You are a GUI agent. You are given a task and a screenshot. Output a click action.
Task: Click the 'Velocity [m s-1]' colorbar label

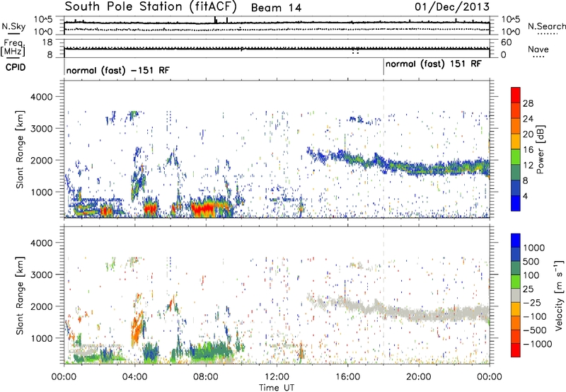click(559, 295)
